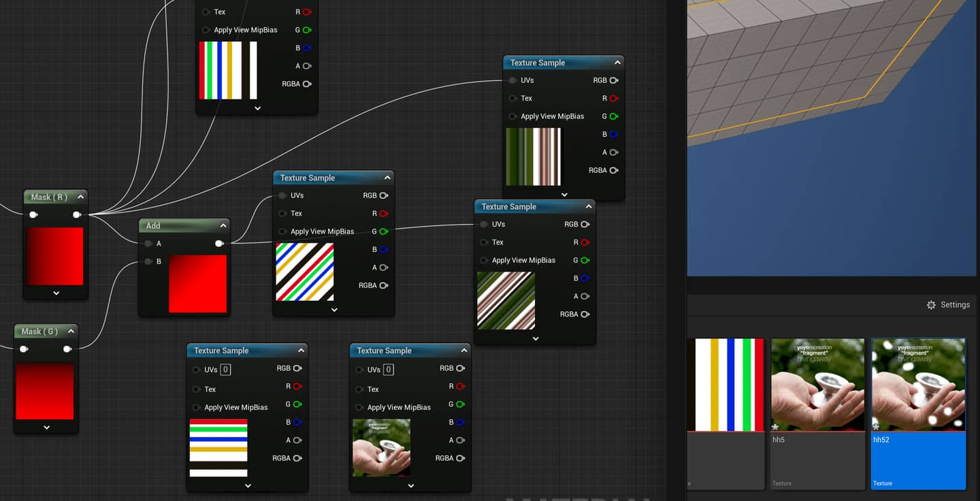
Task: Collapse the Add node via header caret
Action: 223,226
